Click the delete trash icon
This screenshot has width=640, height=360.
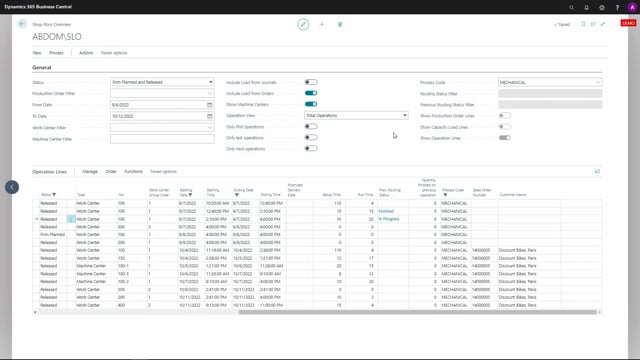tap(340, 24)
